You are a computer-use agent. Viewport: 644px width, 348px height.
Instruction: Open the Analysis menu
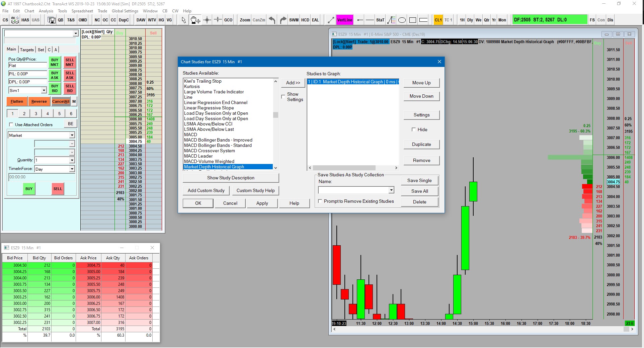tap(46, 11)
